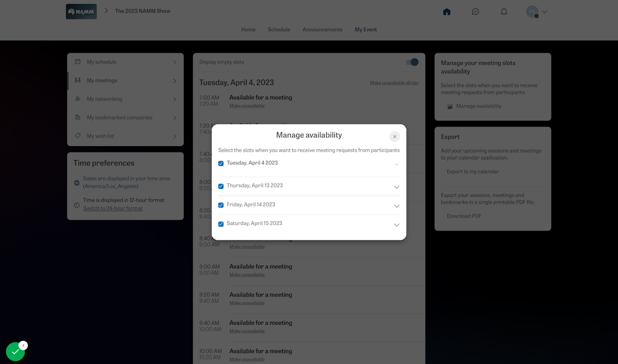Screen dimensions: 618x364
Task: Click the home icon in the top bar
Action: point(447,11)
